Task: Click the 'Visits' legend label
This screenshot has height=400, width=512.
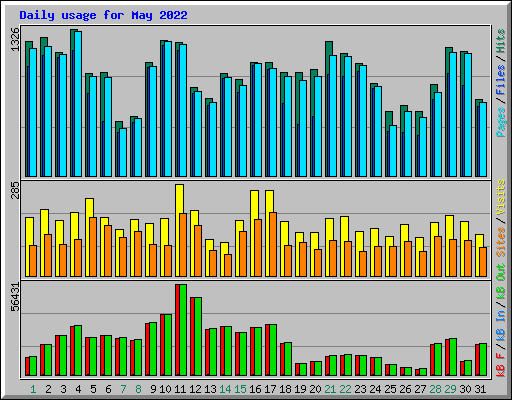Action: 501,197
